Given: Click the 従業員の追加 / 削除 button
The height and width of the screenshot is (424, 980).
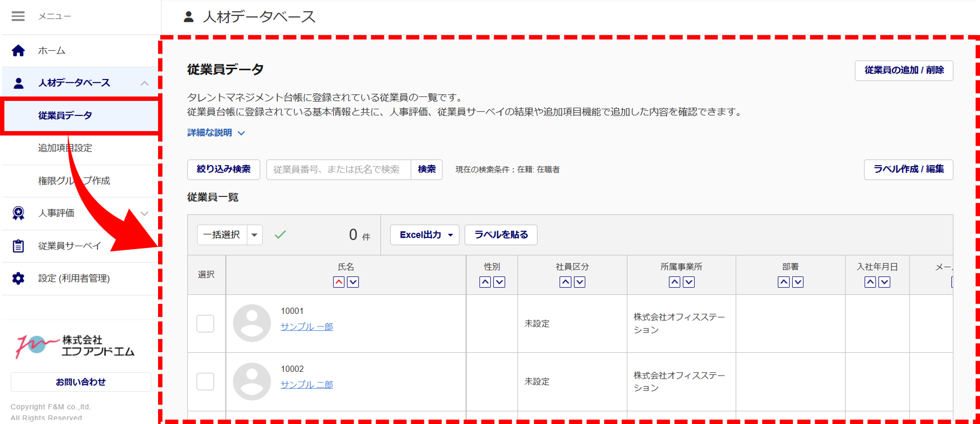Looking at the screenshot, I should coord(903,70).
